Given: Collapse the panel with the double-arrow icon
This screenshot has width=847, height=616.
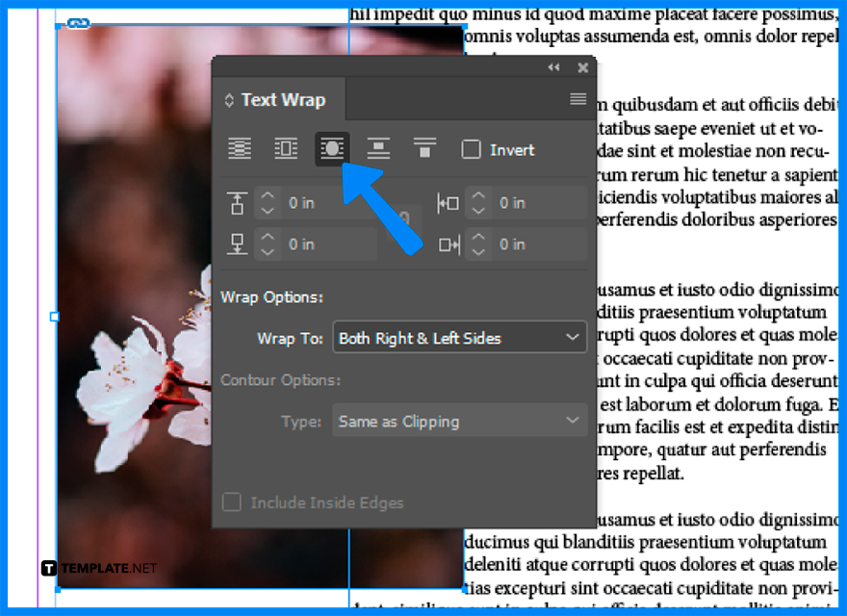Looking at the screenshot, I should click(x=553, y=67).
